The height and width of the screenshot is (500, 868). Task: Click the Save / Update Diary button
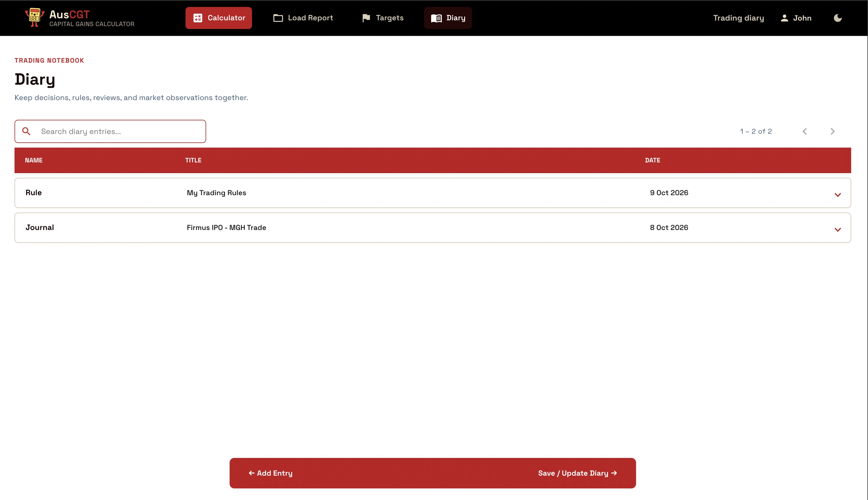578,473
